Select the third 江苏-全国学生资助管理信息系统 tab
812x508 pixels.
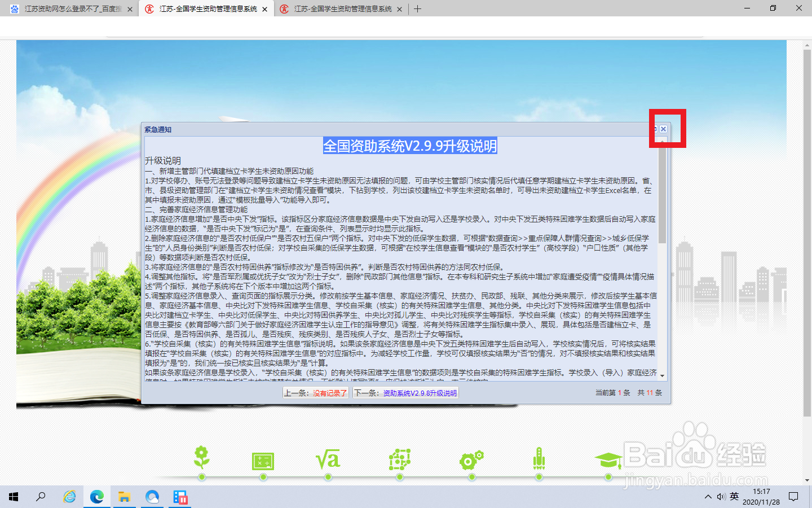pyautogui.click(x=342, y=9)
